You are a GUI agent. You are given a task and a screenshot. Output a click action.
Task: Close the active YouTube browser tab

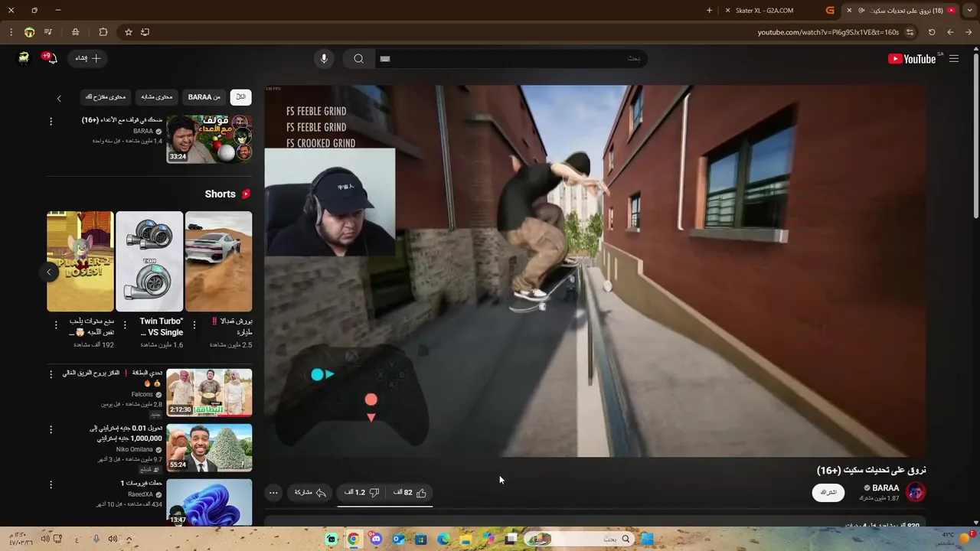point(849,11)
